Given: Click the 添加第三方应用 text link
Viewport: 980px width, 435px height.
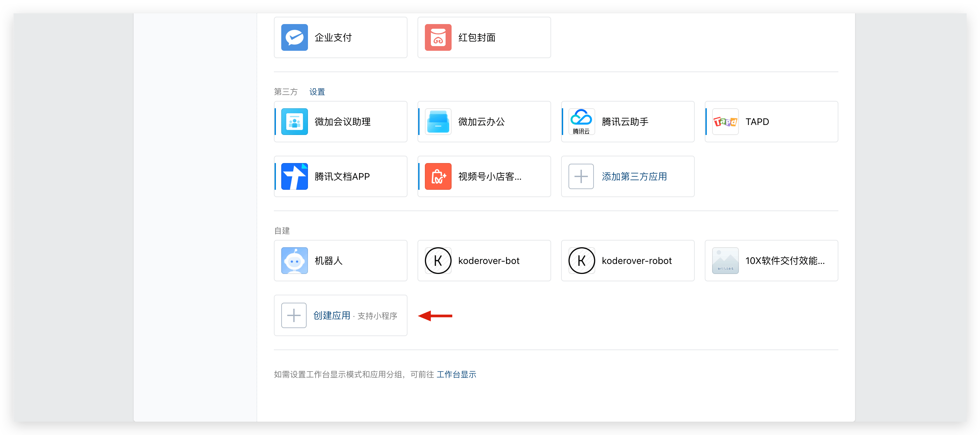Looking at the screenshot, I should (x=634, y=177).
